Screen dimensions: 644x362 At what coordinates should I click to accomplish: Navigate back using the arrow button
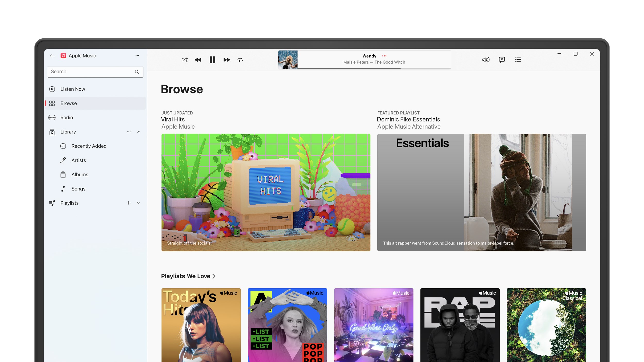click(52, 56)
